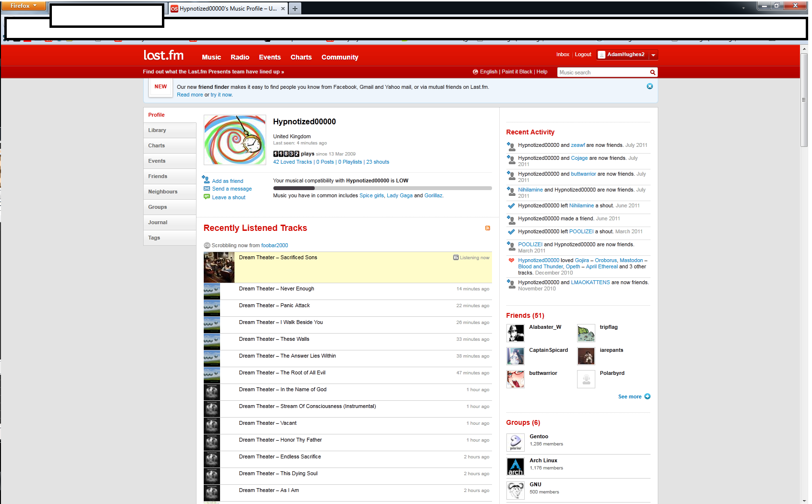
Task: Open the Charts navigation menu
Action: [301, 57]
